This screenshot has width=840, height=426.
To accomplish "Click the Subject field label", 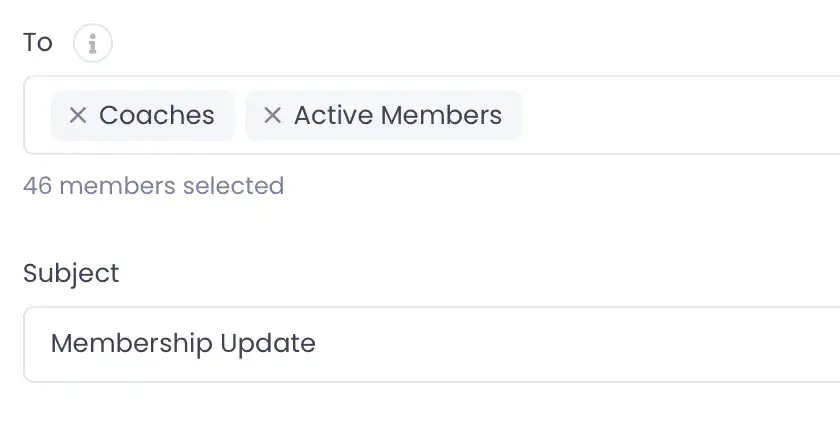I will pos(71,273).
